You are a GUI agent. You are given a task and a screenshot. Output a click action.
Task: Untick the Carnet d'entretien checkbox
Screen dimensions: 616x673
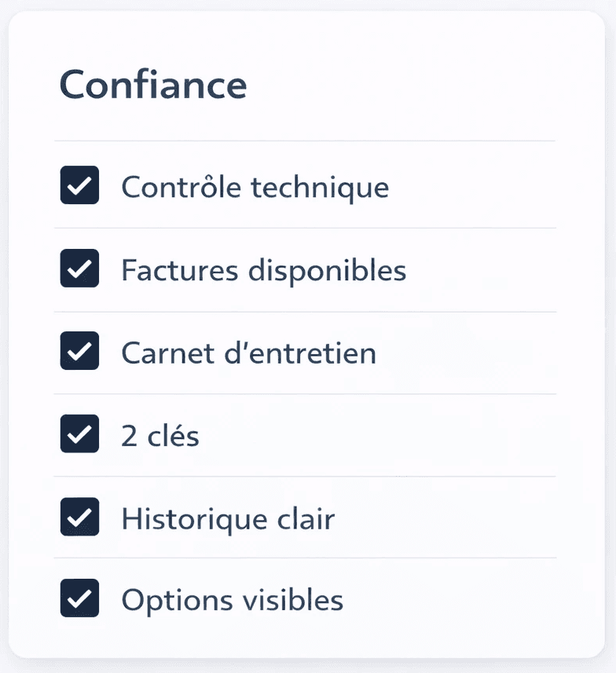point(79,351)
